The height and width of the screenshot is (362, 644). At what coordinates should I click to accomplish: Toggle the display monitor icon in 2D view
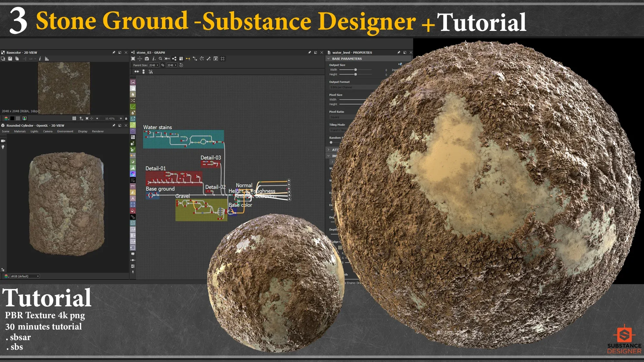(x=24, y=118)
